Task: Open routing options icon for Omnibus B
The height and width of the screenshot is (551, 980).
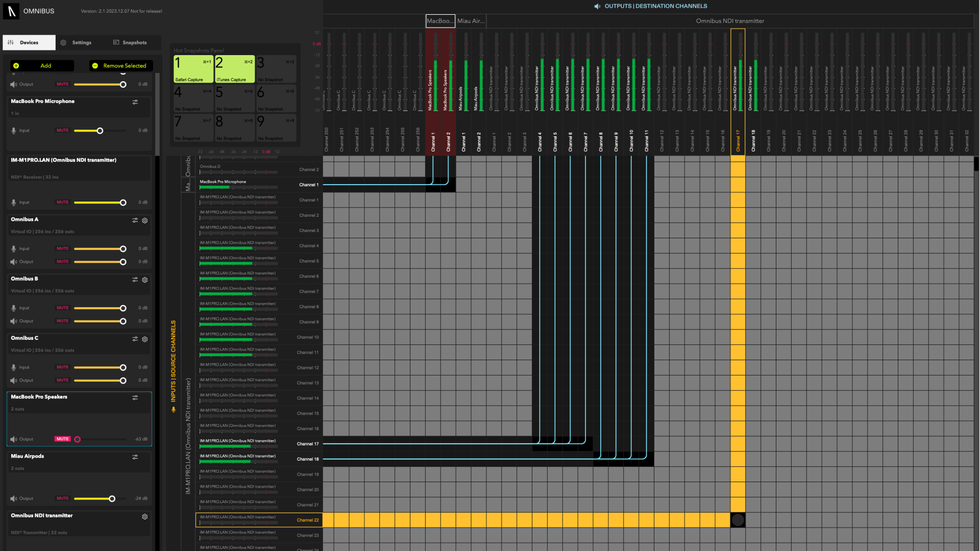Action: (x=135, y=280)
